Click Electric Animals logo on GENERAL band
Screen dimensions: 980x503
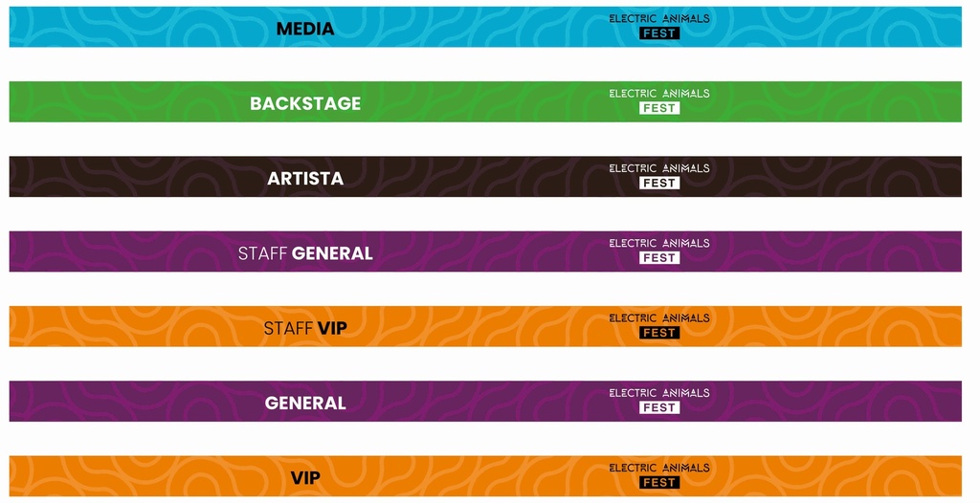pyautogui.click(x=659, y=401)
